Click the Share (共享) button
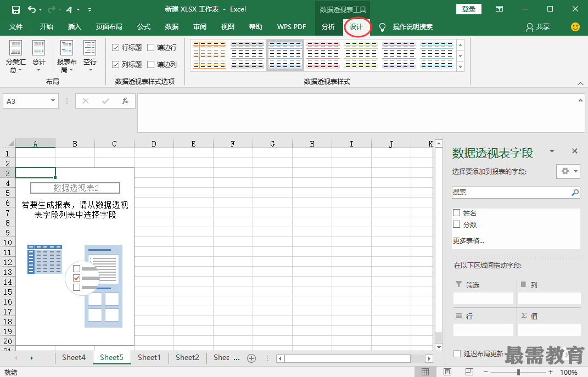Viewport: 588px width, 377px height. tap(537, 27)
